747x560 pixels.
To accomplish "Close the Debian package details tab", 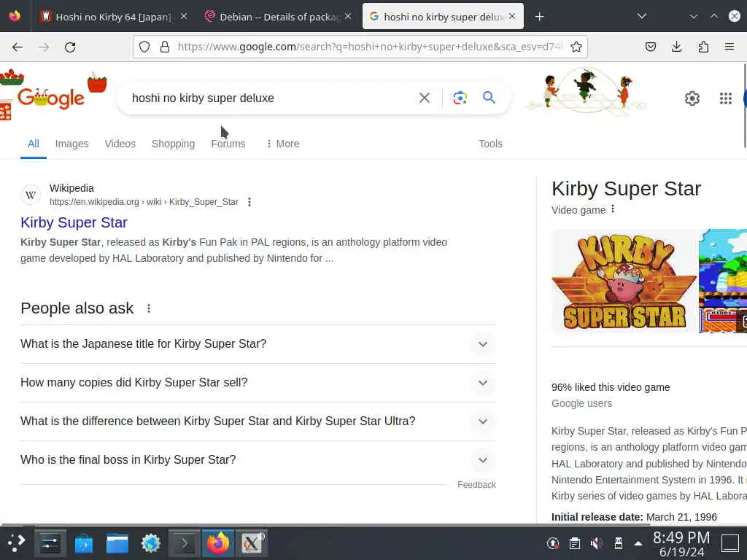I will coord(348,17).
